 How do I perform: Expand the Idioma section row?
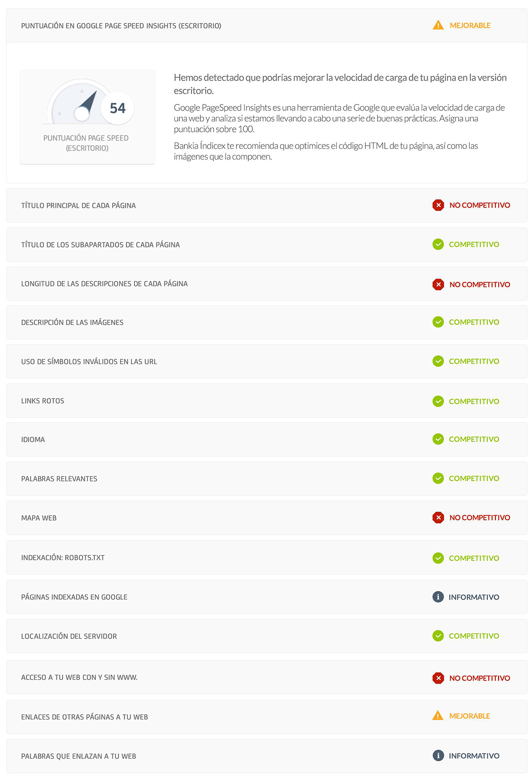(x=33, y=440)
